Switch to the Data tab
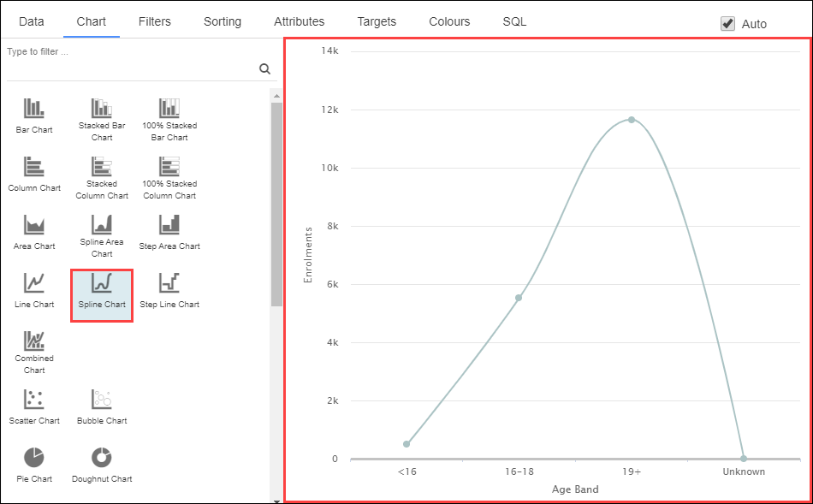The width and height of the screenshot is (813, 504). point(31,21)
